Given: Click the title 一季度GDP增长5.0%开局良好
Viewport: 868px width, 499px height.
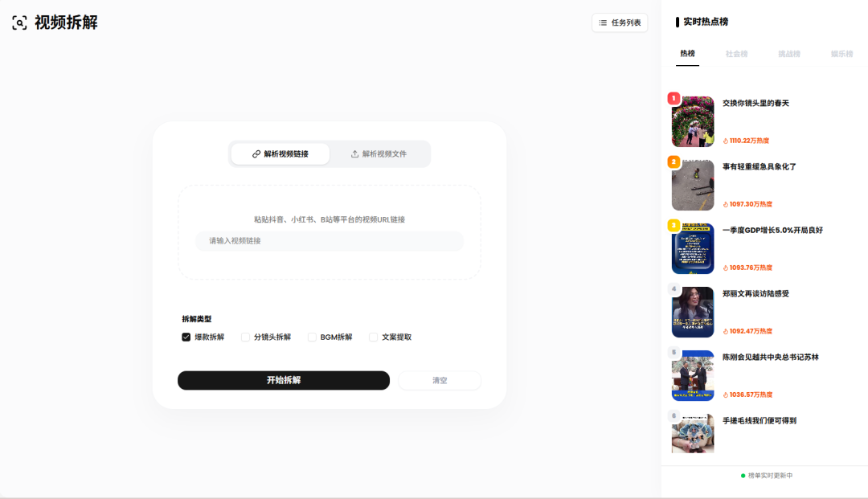Looking at the screenshot, I should [x=772, y=230].
